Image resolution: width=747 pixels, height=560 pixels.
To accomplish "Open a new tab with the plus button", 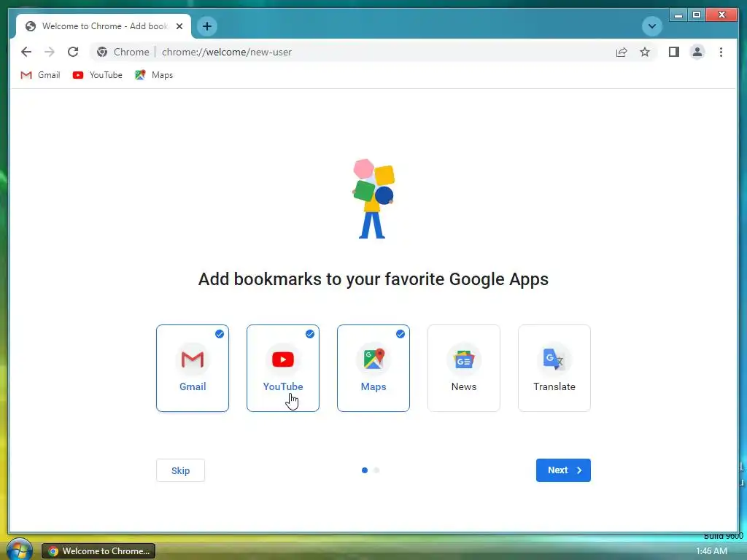I will (x=206, y=26).
